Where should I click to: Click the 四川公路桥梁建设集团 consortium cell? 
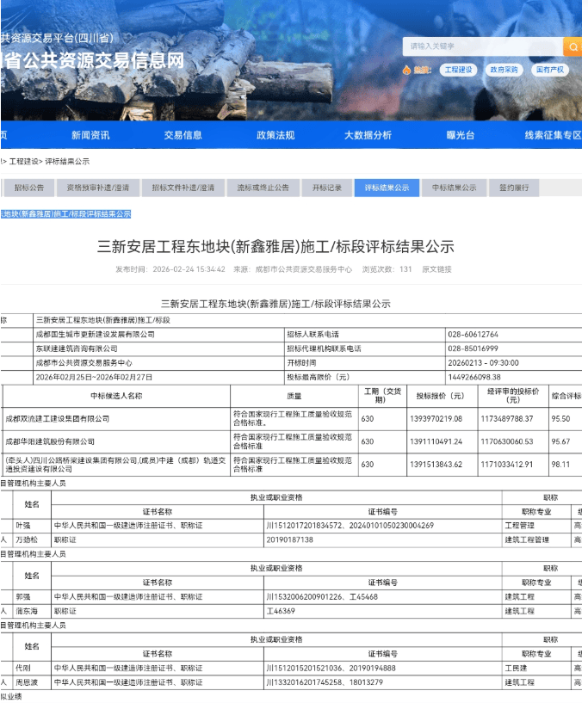click(x=116, y=465)
